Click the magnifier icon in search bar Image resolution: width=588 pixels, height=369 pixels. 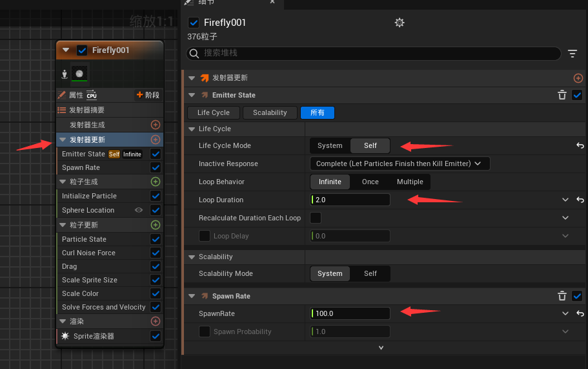(x=194, y=53)
